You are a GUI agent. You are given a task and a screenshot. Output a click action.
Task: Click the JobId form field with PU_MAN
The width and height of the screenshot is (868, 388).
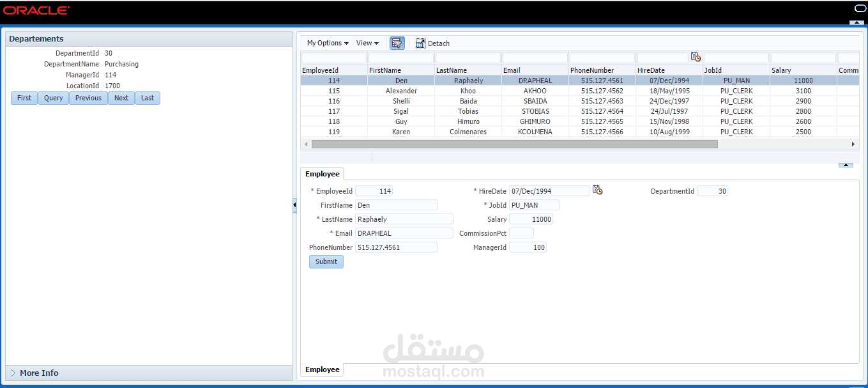pyautogui.click(x=534, y=205)
